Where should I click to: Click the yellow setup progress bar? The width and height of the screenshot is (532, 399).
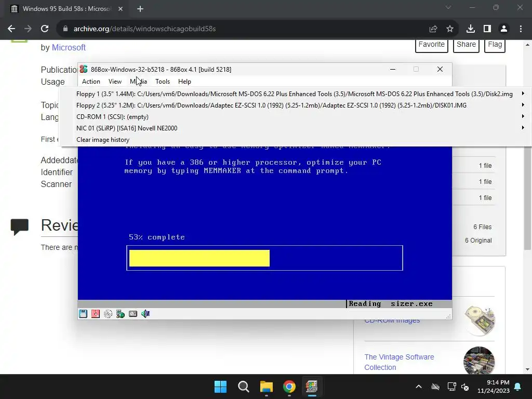coord(199,258)
